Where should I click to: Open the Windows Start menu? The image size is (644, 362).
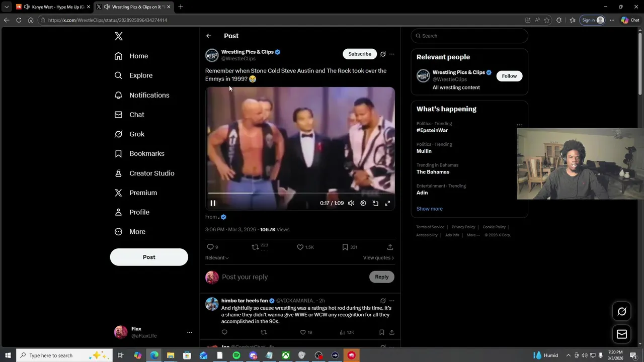click(x=8, y=355)
